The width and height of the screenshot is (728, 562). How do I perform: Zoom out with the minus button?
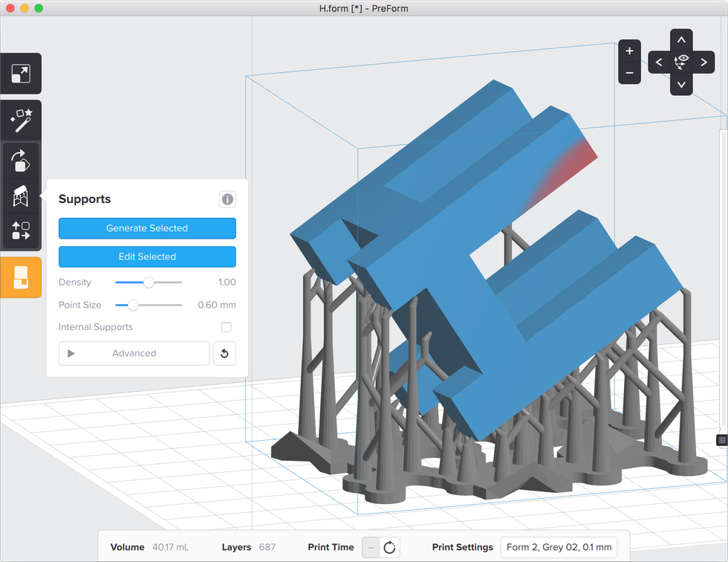click(629, 73)
